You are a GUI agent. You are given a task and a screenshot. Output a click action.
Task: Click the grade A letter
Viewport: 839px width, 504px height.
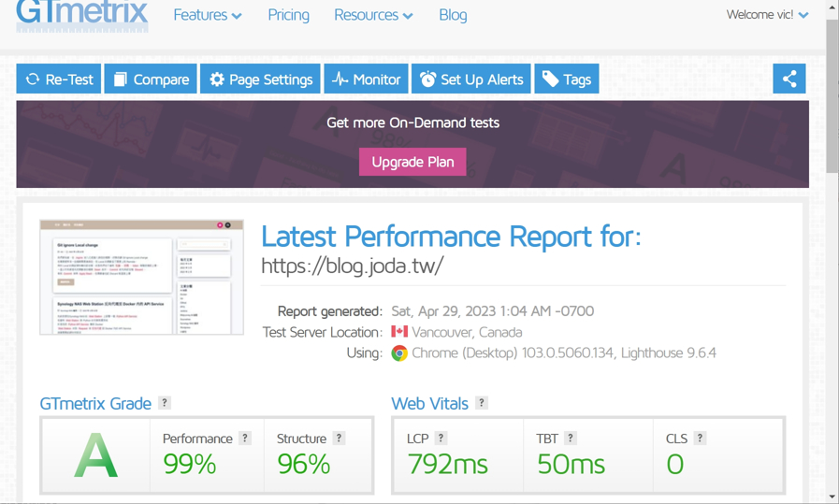pos(95,455)
